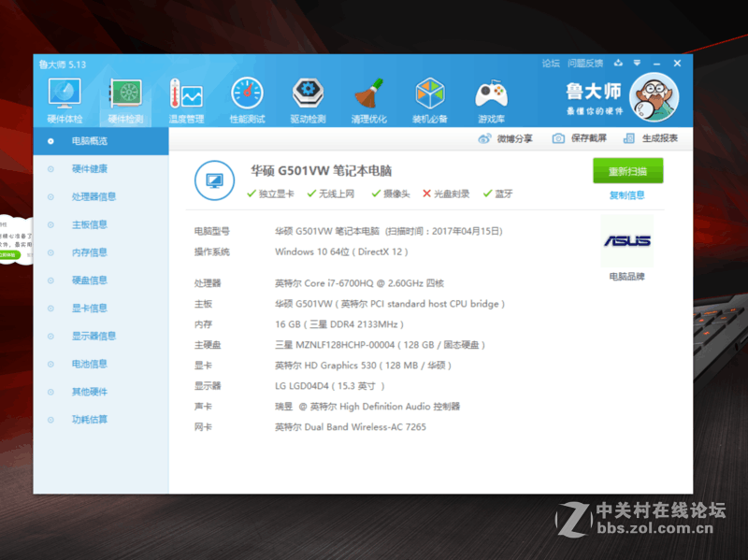Click the Dual Band Wireless-AC 7265 value
The width and height of the screenshot is (748, 560).
[x=351, y=427]
